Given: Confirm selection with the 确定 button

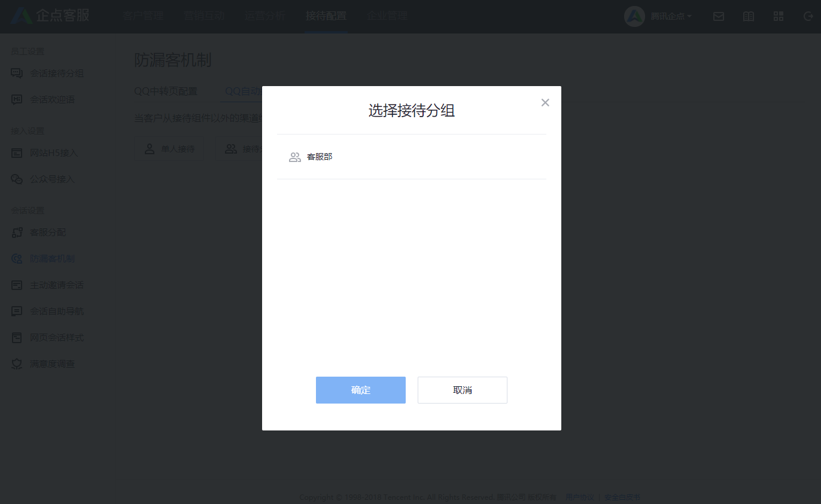Looking at the screenshot, I should (361, 390).
